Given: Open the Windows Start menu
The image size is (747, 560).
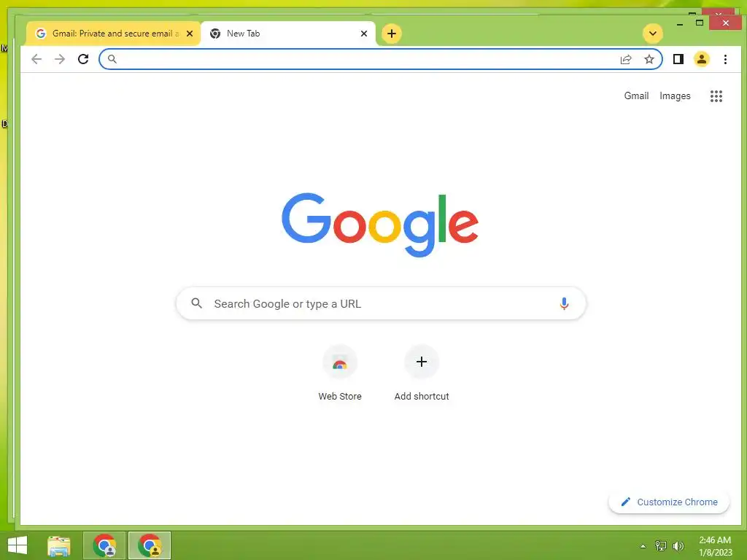Looking at the screenshot, I should (18, 545).
